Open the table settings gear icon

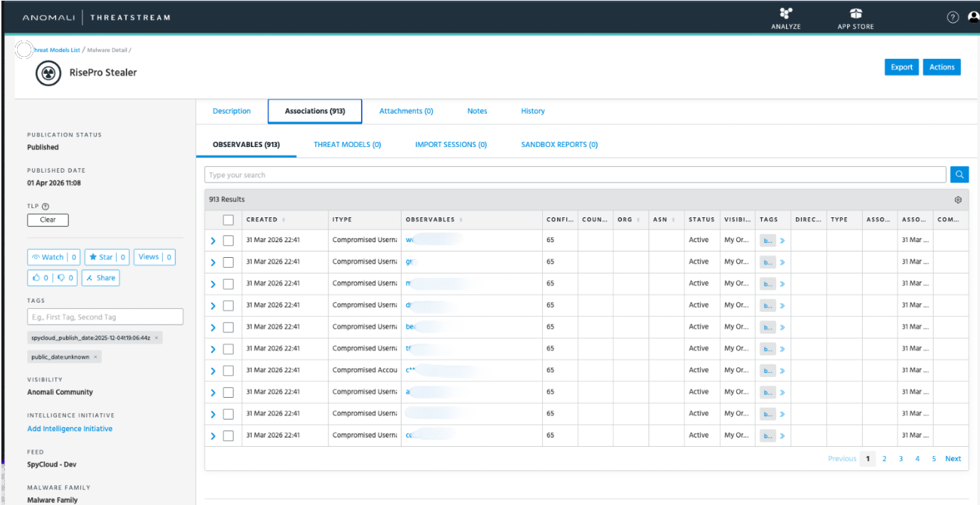coord(958,200)
